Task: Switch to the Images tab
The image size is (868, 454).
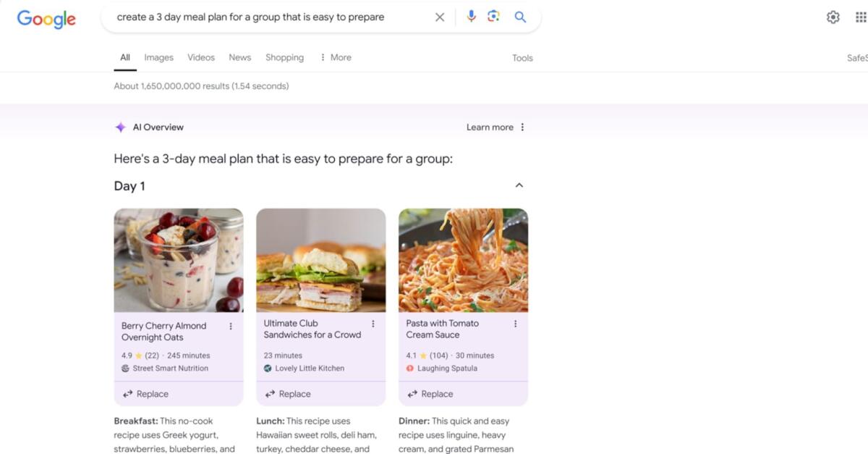Action: [x=158, y=56]
